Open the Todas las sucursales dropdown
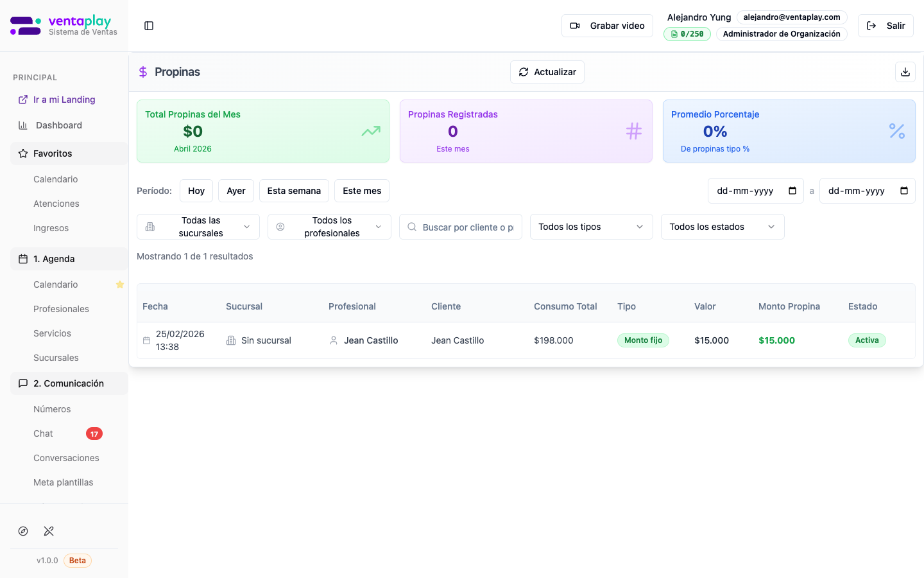Viewport: 924px width, 578px height. pos(198,227)
